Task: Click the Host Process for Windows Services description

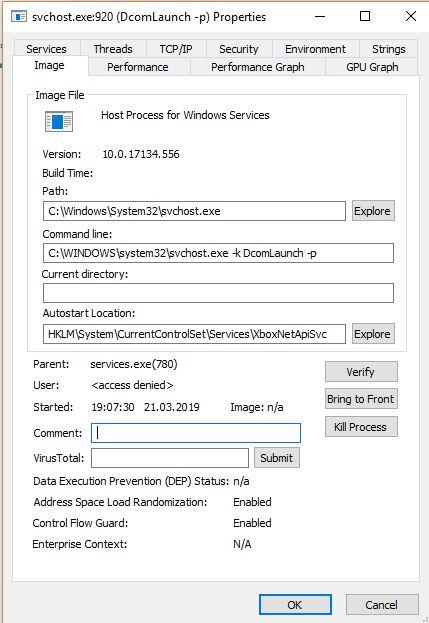Action: 185,115
